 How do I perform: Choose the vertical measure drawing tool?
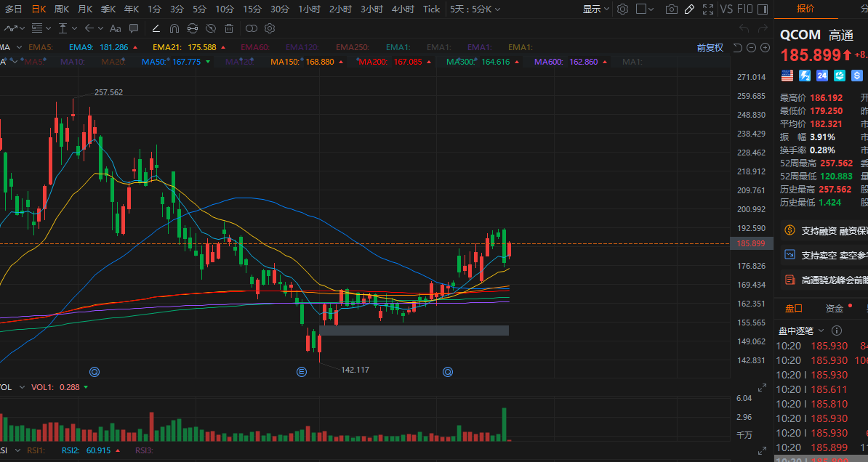coord(63,28)
